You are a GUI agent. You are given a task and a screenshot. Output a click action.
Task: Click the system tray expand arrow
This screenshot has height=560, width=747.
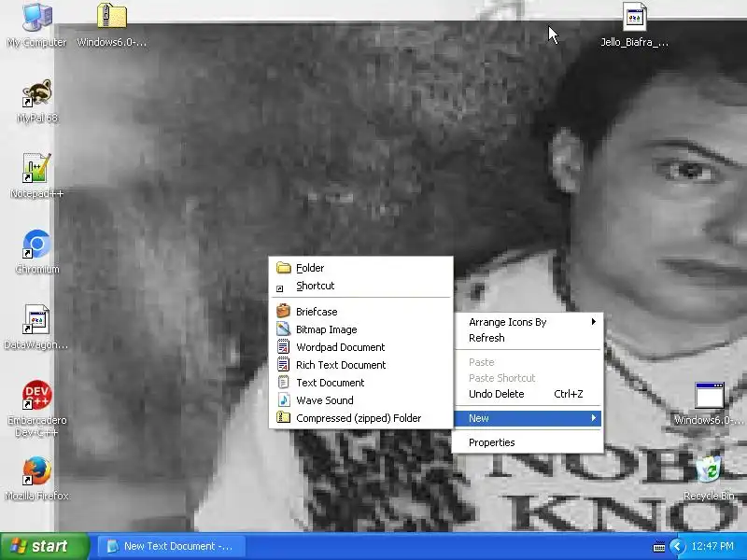click(x=676, y=546)
